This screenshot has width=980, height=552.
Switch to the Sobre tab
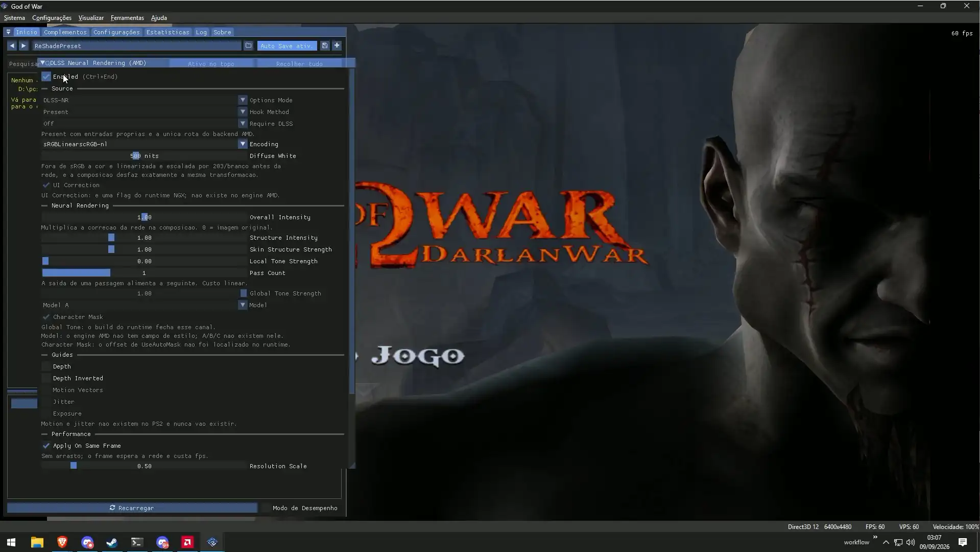[222, 32]
